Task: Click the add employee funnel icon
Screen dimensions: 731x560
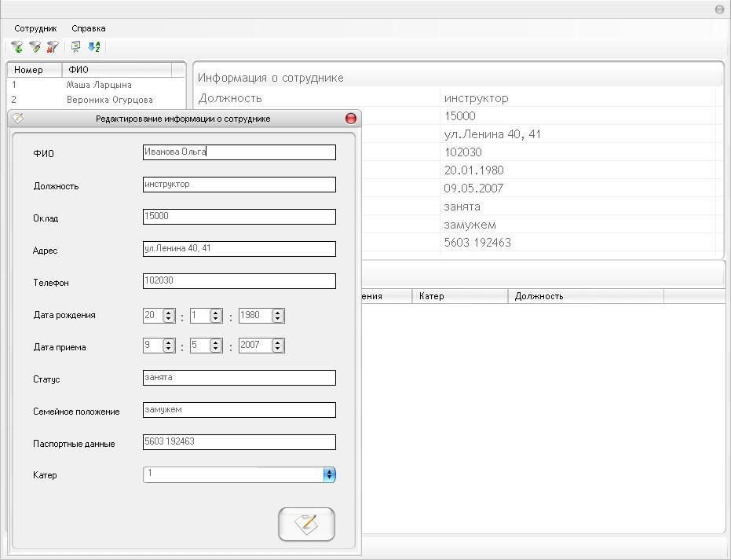Action: click(x=16, y=46)
